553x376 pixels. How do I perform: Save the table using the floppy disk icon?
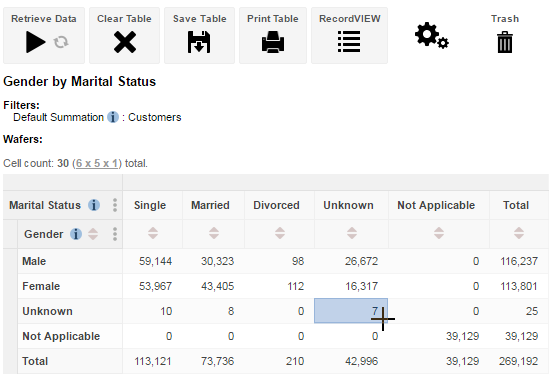pyautogui.click(x=199, y=42)
